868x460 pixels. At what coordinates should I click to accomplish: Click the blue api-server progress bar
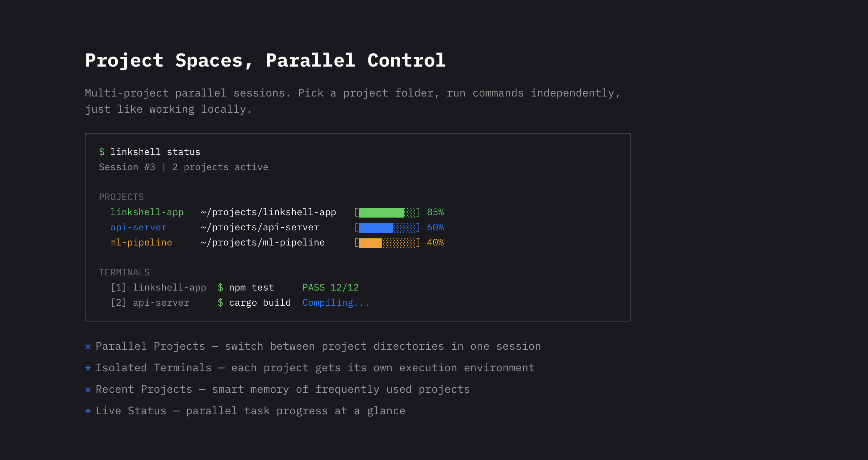(387, 228)
